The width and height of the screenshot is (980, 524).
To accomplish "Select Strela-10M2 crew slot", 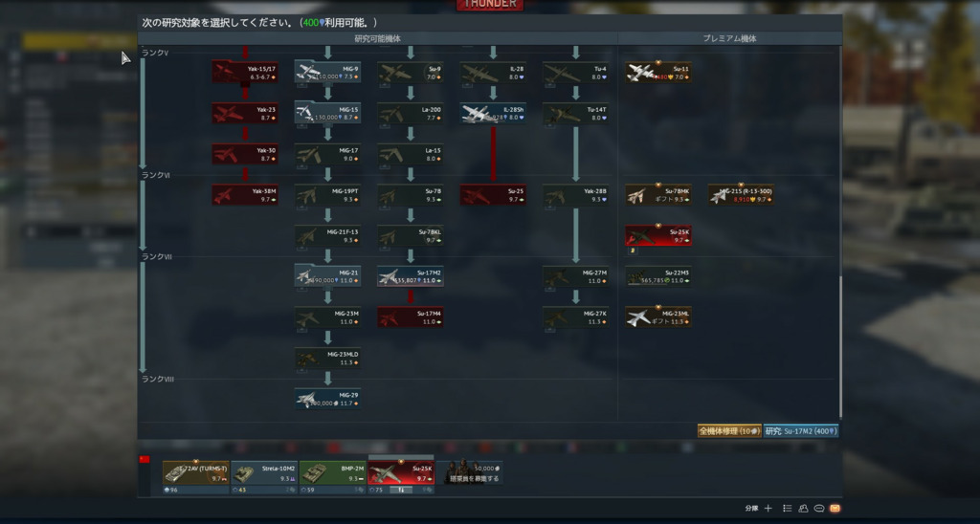I will [263, 472].
